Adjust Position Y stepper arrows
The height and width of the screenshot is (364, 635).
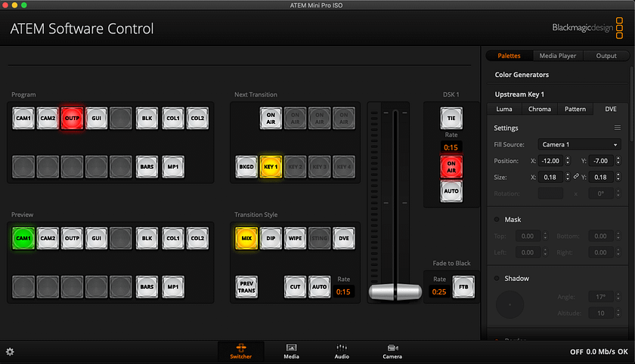click(x=618, y=161)
